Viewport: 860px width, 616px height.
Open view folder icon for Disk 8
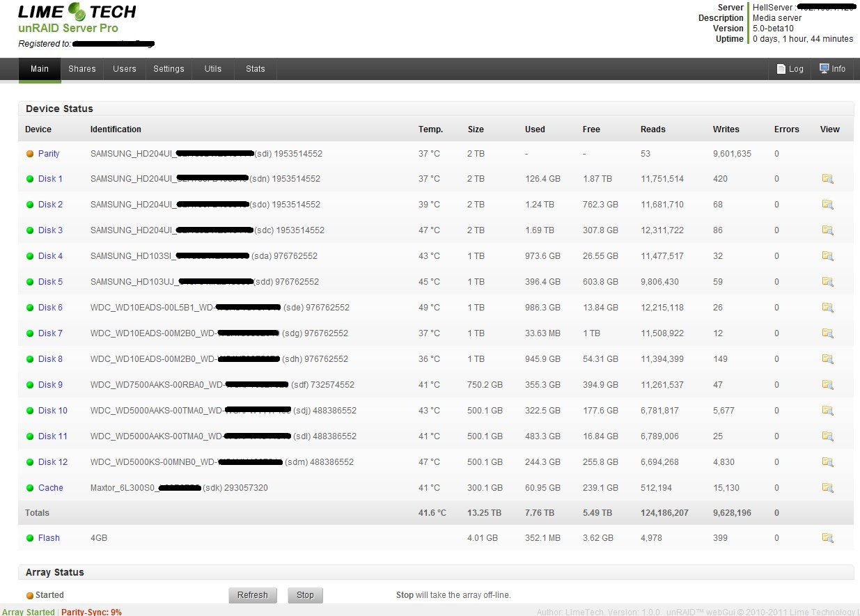coord(827,359)
